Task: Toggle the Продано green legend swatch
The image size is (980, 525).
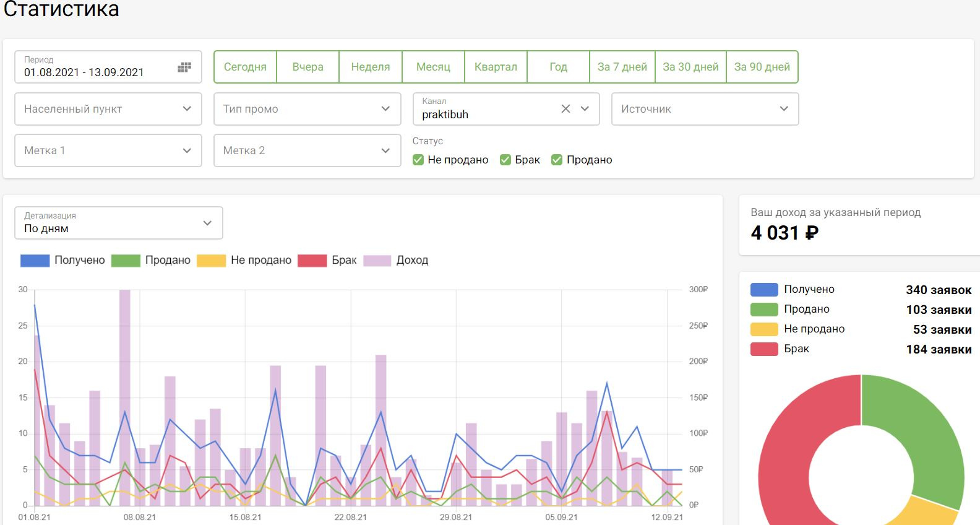Action: point(126,261)
